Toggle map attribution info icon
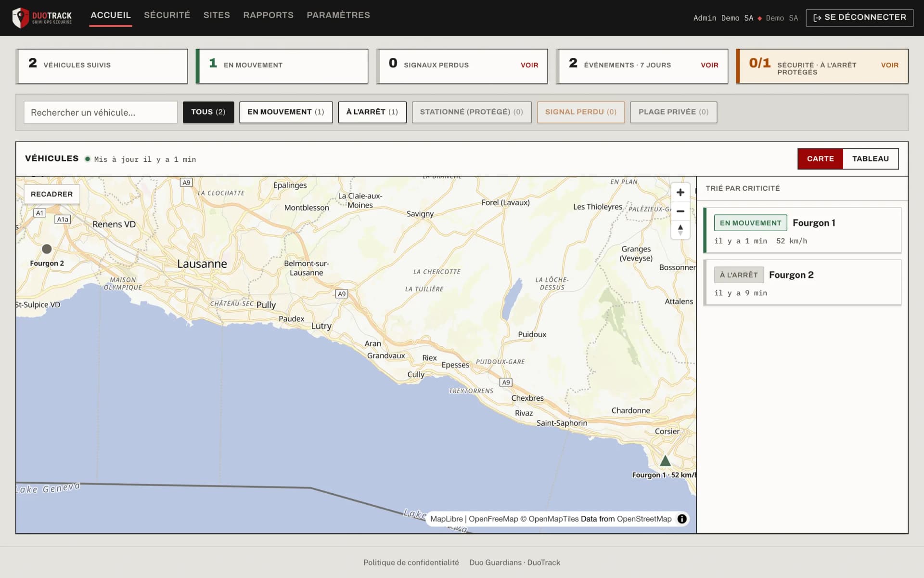The image size is (924, 578). pos(682,519)
